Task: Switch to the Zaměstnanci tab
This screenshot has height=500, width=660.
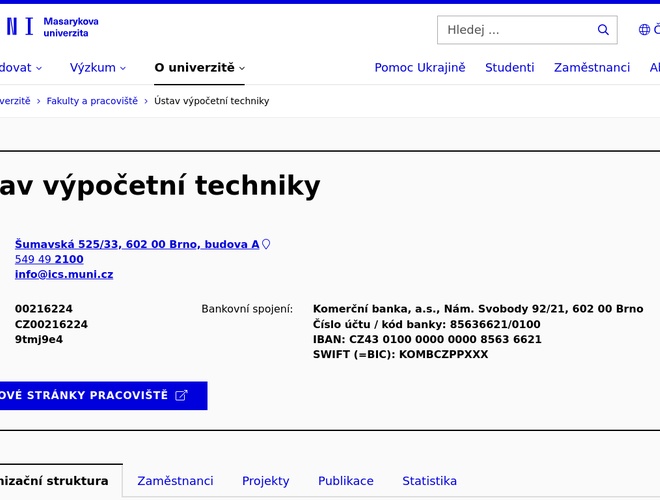Action: 175,481
